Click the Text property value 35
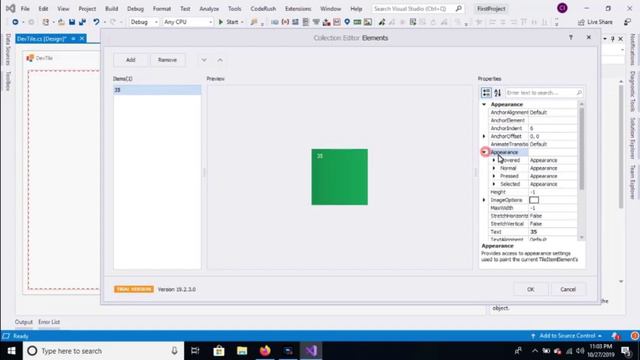 [x=553, y=232]
